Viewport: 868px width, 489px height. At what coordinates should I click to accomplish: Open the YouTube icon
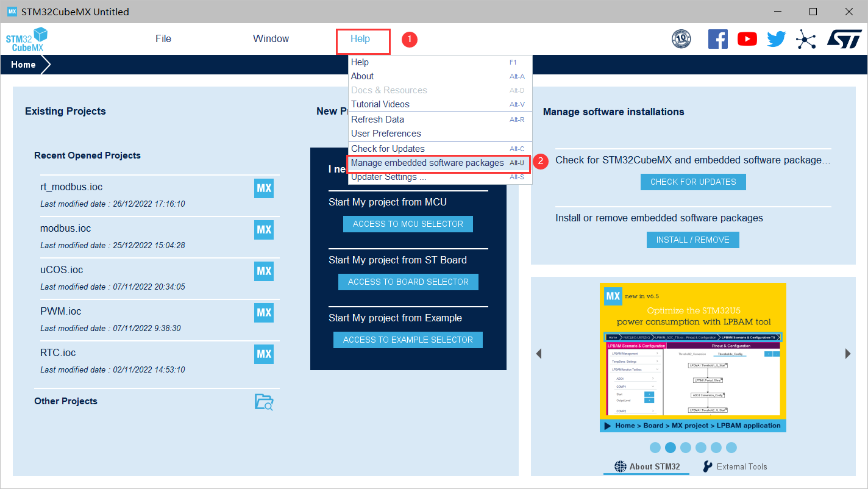coord(747,39)
